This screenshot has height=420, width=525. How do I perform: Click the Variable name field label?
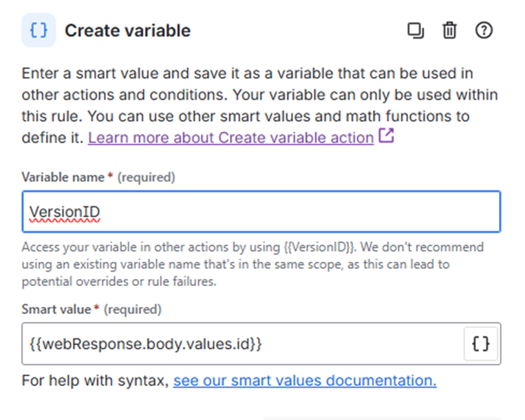(63, 177)
